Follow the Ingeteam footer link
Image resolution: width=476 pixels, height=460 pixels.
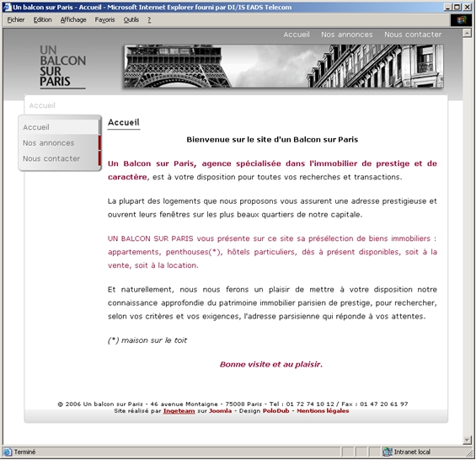(179, 411)
